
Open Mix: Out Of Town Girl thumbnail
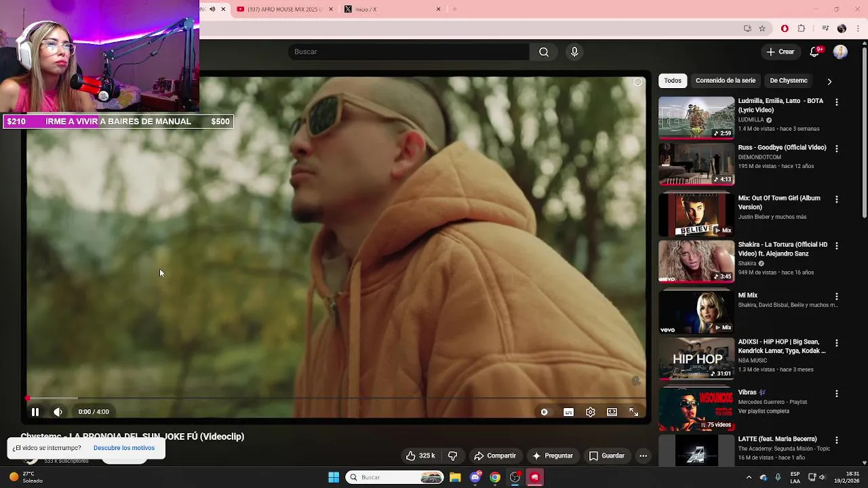click(x=696, y=215)
